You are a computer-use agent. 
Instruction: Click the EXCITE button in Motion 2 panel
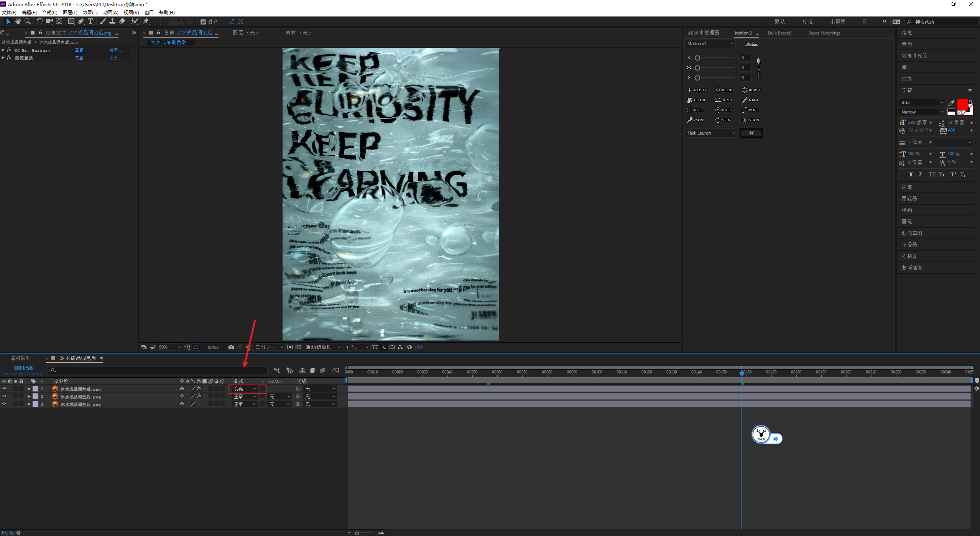[697, 90]
